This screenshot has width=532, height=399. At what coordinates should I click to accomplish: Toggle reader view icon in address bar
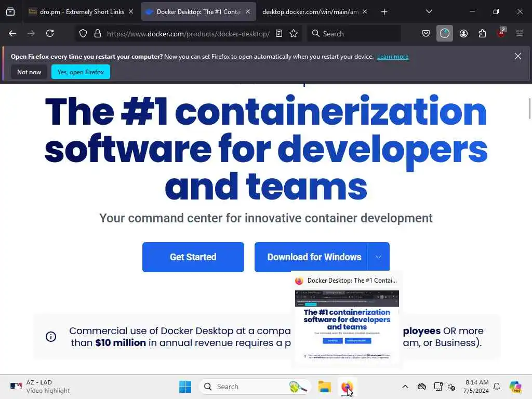(x=279, y=34)
